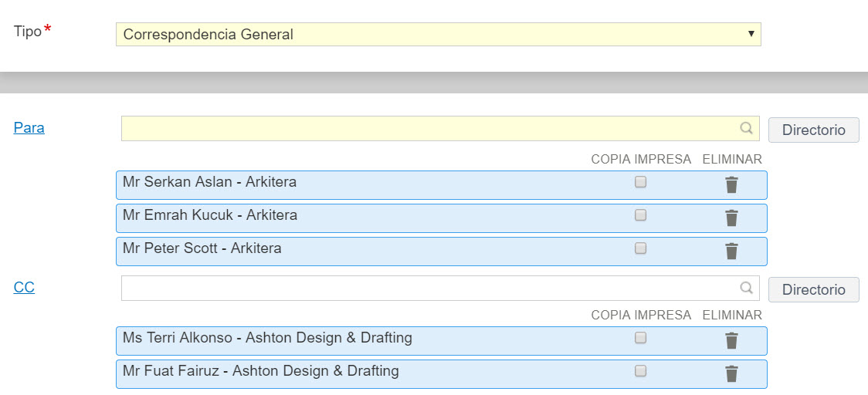Screen dimensions: 868x395
Task: Enable Copia Impresa for Mr Serkan Aslan
Action: (640, 183)
